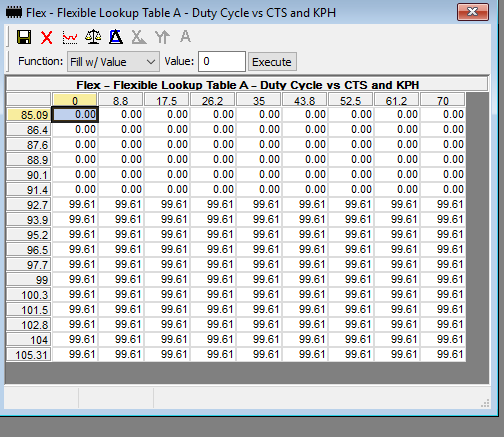Select row header 99
Viewport: 504px width, 437px height.
click(29, 280)
